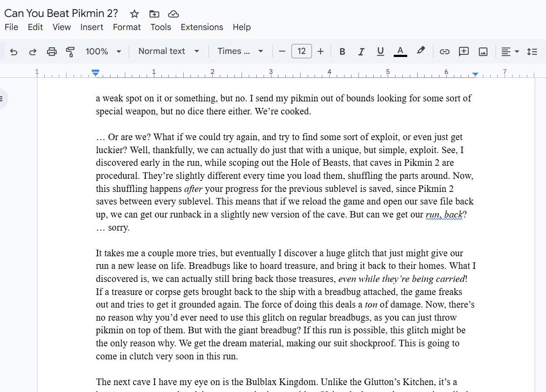Open the View menu
Viewport: 546px width, 392px height.
pos(62,27)
